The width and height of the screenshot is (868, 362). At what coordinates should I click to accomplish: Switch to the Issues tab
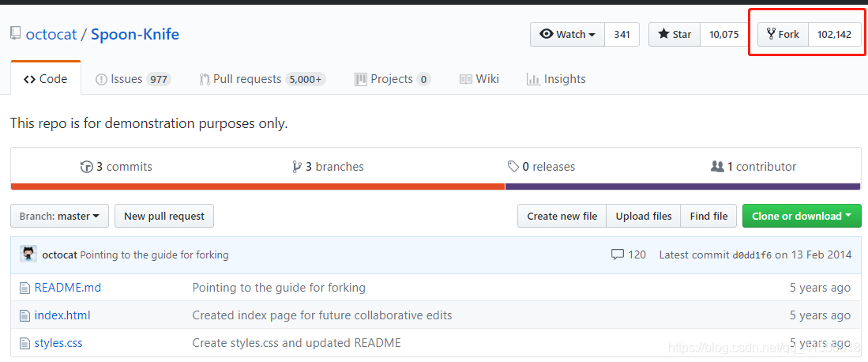coord(133,79)
